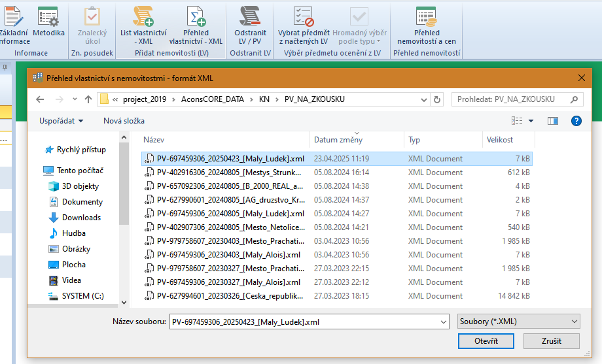Select PV-697459306_20250423_[Maly_Ludek].xml file

tap(337, 159)
